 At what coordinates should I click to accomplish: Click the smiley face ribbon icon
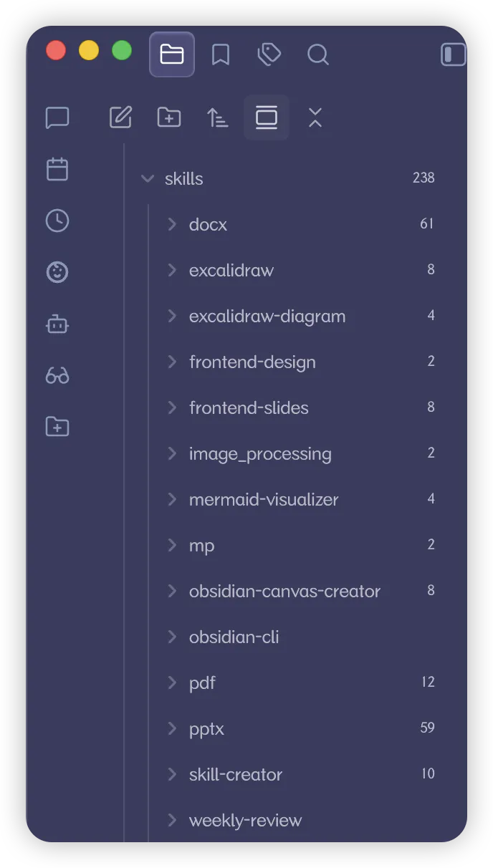(x=57, y=272)
